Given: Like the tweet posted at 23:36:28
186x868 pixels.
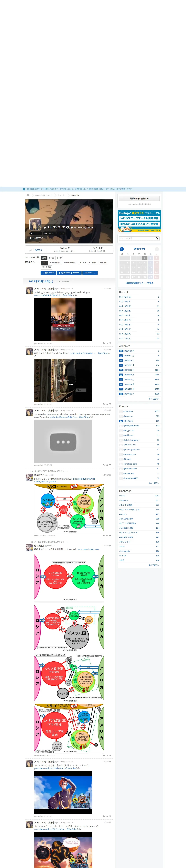Looking at the screenshot, I should 110,816.
